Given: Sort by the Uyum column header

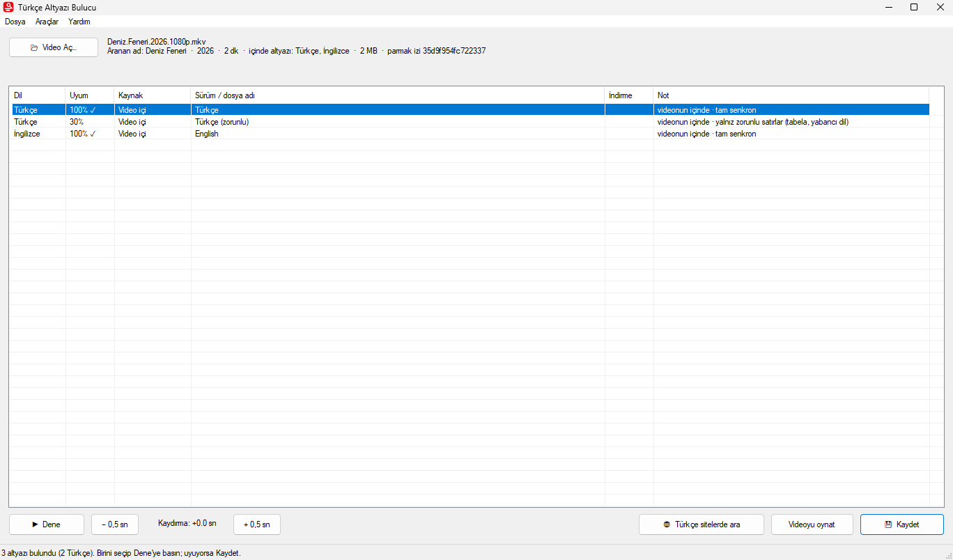Looking at the screenshot, I should [x=90, y=95].
